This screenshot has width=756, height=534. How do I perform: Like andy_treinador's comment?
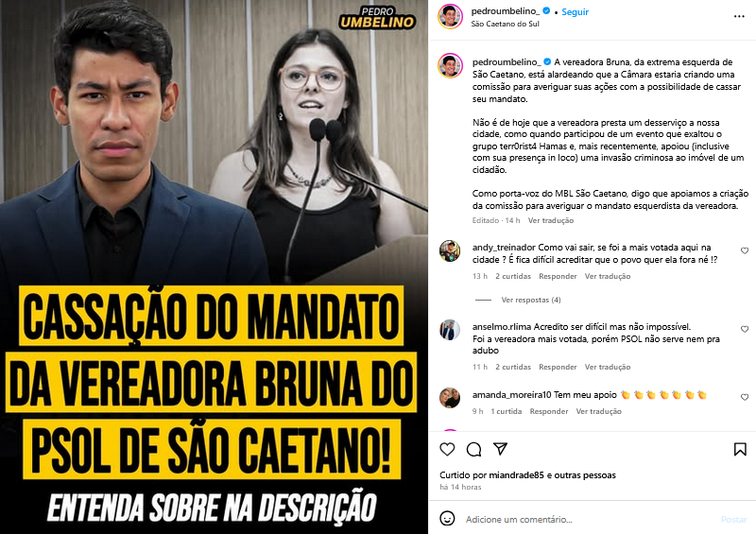click(745, 250)
